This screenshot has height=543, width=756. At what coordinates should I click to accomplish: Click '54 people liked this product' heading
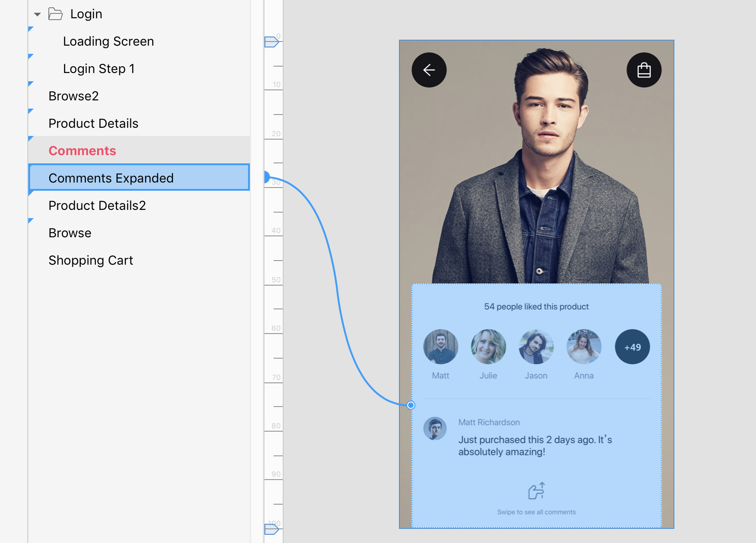(x=536, y=307)
